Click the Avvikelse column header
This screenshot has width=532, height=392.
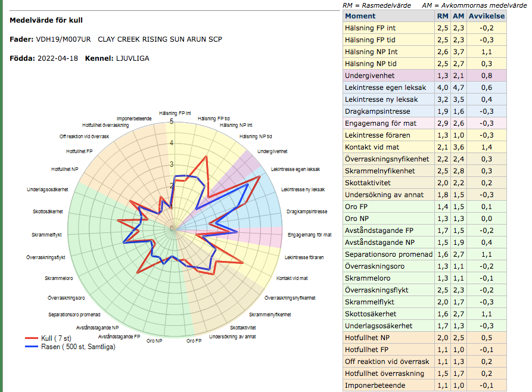click(x=486, y=15)
